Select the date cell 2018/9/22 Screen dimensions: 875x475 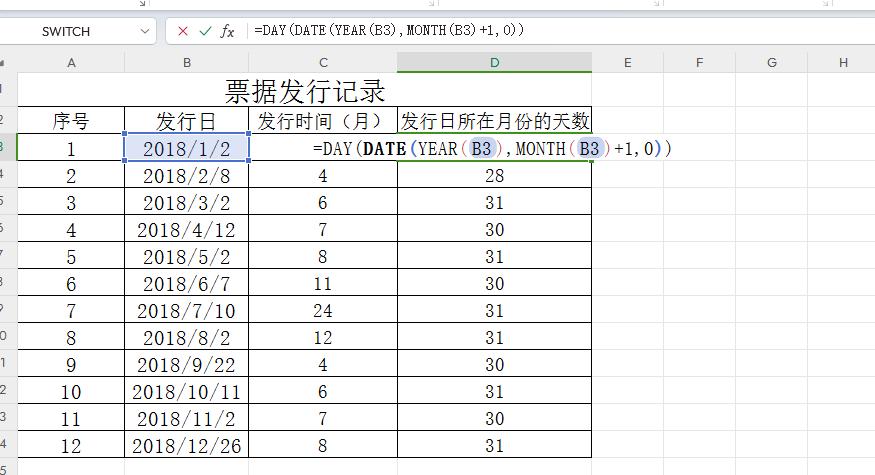coord(186,364)
